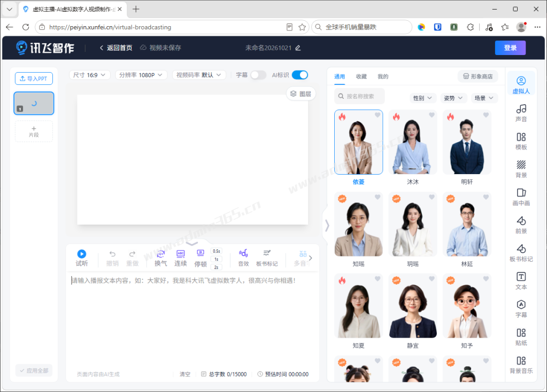Image resolution: width=547 pixels, height=392 pixels.
Task: Open the 声音 voice panel
Action: pyautogui.click(x=521, y=113)
